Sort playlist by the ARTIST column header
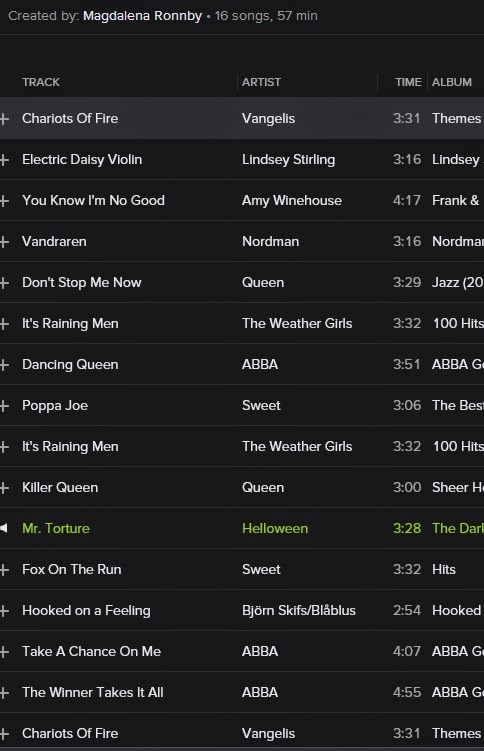484x751 pixels. pos(261,82)
